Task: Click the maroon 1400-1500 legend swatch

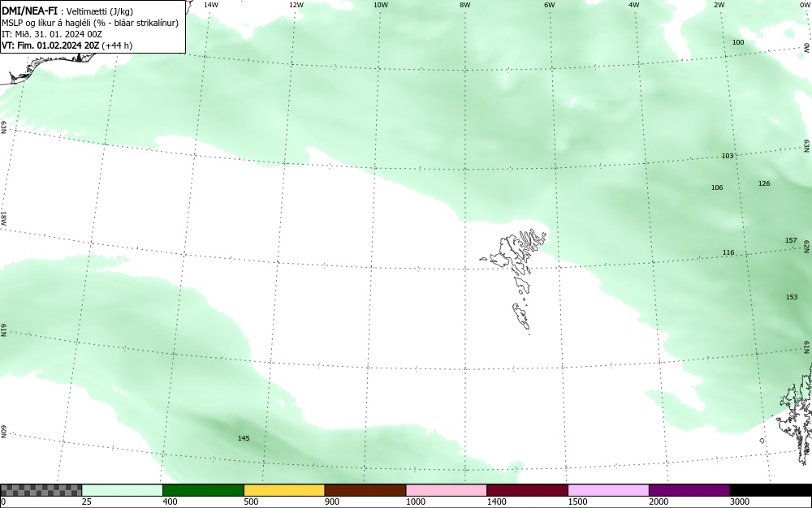Action: pyautogui.click(x=527, y=490)
